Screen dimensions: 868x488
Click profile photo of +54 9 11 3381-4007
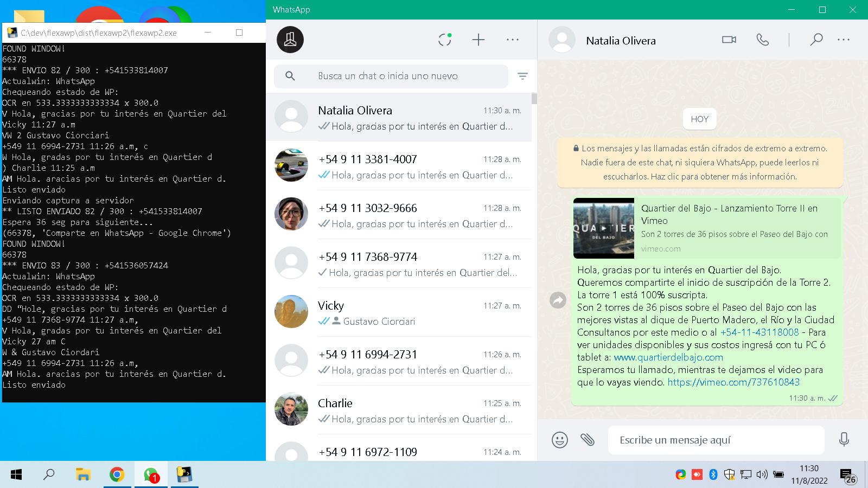click(291, 165)
